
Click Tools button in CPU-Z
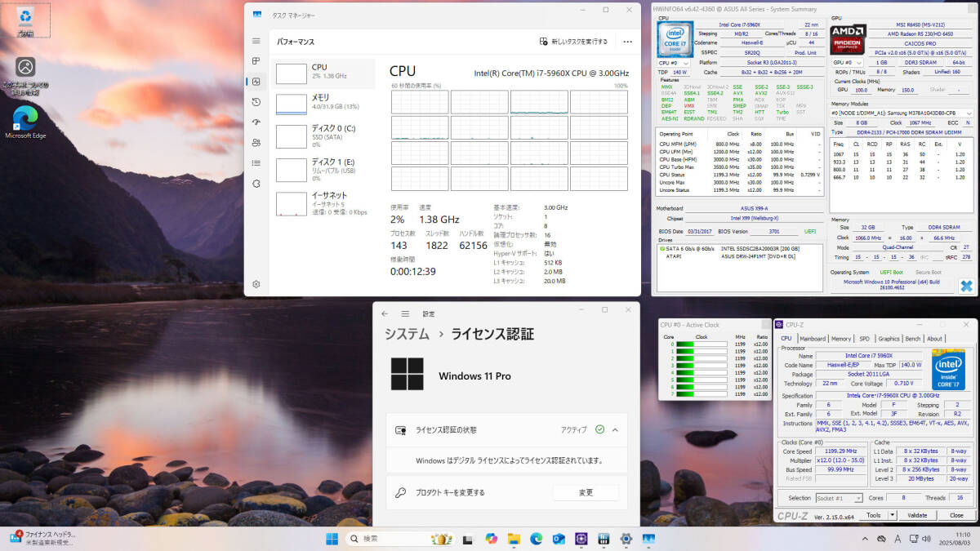click(x=874, y=515)
